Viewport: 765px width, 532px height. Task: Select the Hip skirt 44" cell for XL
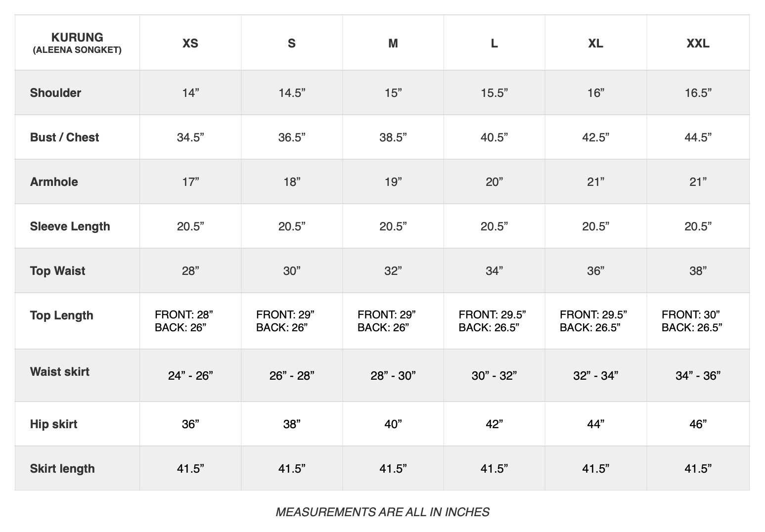pos(596,424)
